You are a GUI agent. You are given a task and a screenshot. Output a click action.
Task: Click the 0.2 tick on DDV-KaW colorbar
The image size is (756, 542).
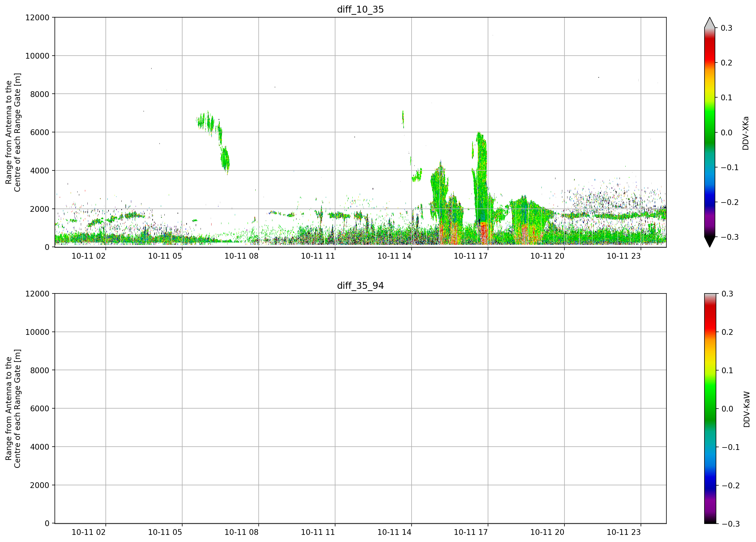[727, 332]
